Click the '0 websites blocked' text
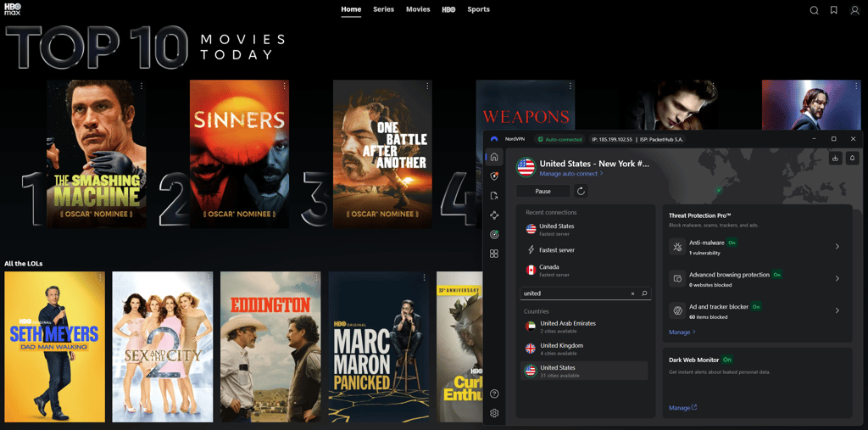The image size is (868, 430). (710, 285)
